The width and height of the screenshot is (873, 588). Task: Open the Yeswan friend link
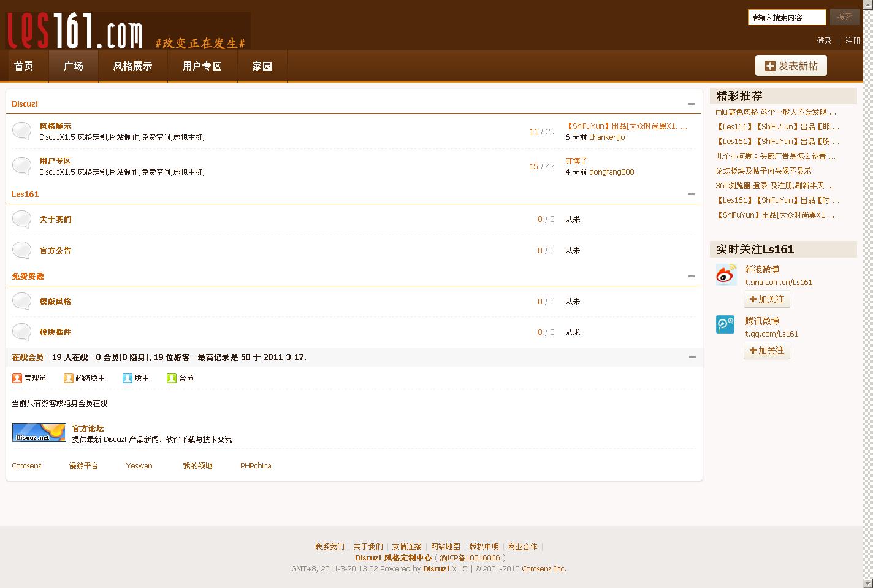[x=139, y=466]
